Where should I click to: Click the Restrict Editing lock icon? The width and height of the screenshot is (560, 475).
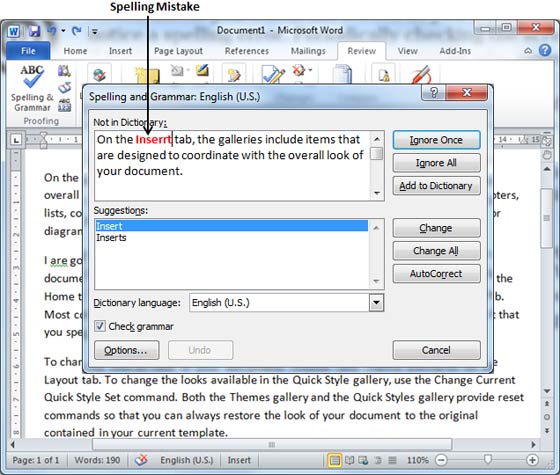pyautogui.click(x=383, y=74)
